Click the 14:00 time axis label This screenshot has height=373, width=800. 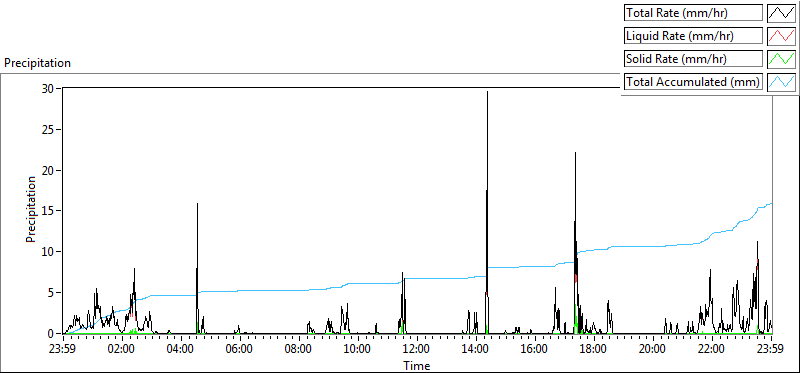pyautogui.click(x=476, y=350)
